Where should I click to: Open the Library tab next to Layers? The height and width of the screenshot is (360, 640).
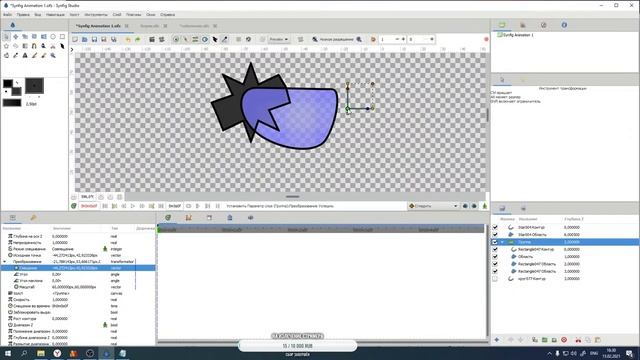coord(523,209)
